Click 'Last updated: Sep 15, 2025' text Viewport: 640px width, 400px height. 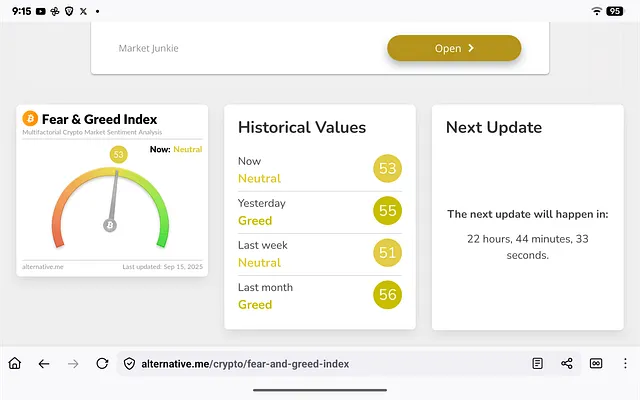[162, 267]
